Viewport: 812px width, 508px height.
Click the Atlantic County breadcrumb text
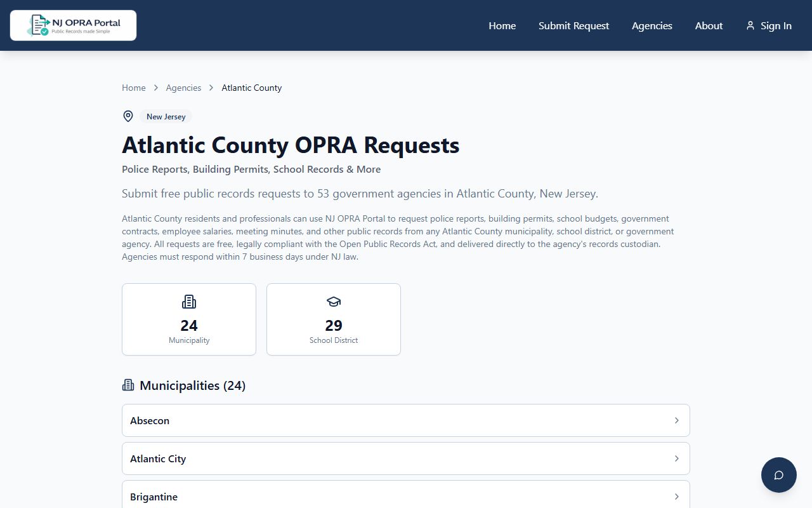tap(252, 88)
